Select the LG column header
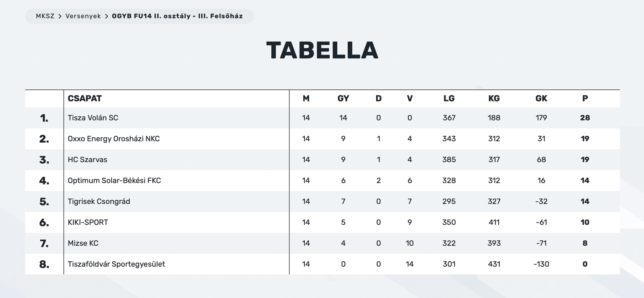 449,99
